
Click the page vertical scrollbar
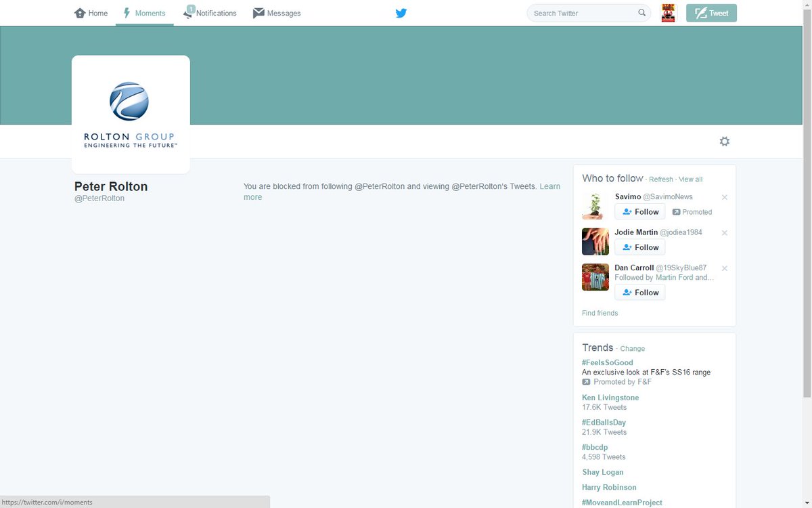pos(807,203)
